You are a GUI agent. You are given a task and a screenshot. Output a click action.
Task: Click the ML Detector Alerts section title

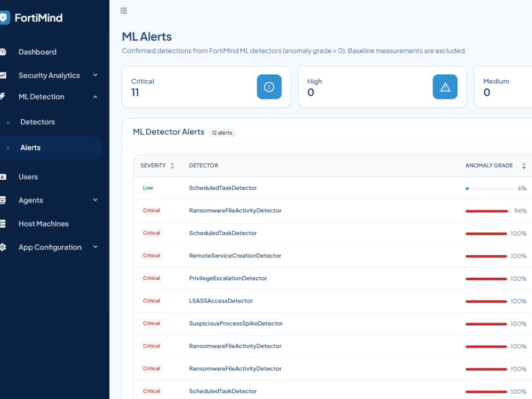pos(169,132)
